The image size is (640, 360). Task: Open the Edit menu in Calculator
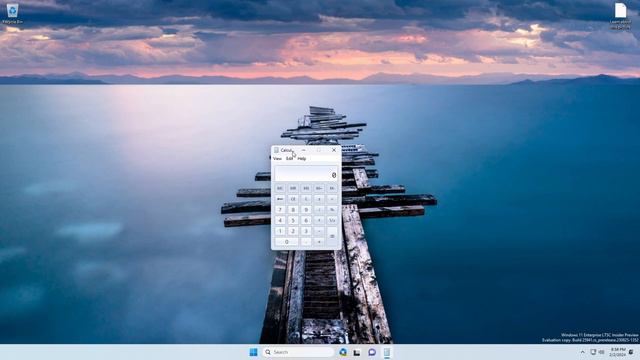point(289,158)
